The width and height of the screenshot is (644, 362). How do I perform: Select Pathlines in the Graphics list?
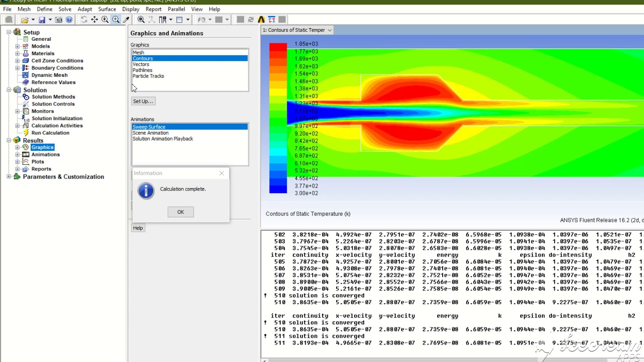pos(190,70)
